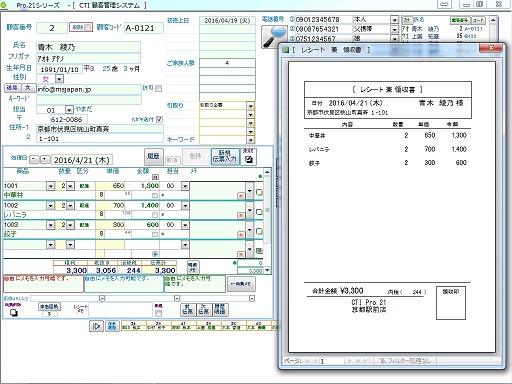Screen dimensions: 512x384
Task: Toggle the checkbox beside the レシートメモ field
Action: pos(159,313)
